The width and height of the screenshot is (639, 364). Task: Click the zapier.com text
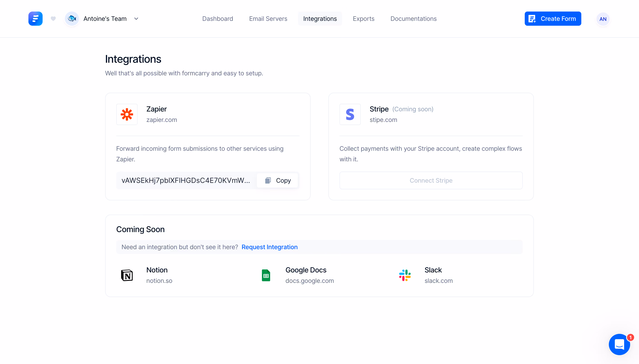pos(162,120)
